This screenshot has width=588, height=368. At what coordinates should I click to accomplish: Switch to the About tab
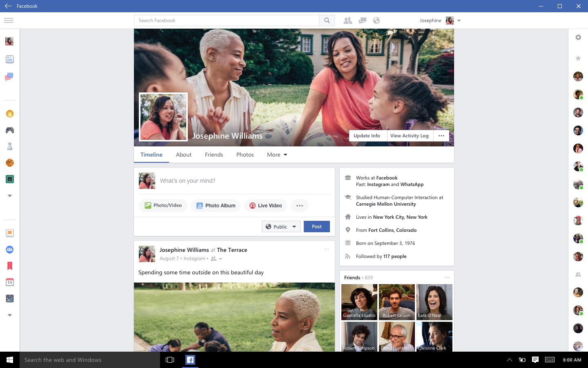pos(184,155)
